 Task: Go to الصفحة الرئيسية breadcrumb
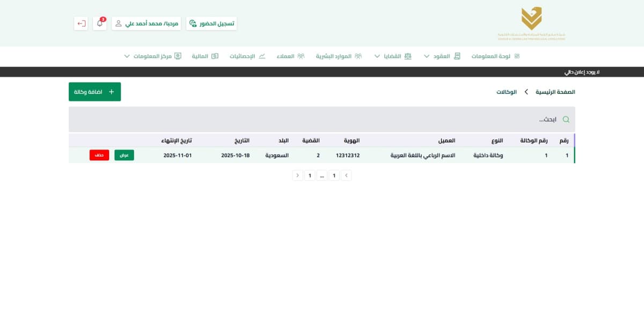tap(555, 92)
